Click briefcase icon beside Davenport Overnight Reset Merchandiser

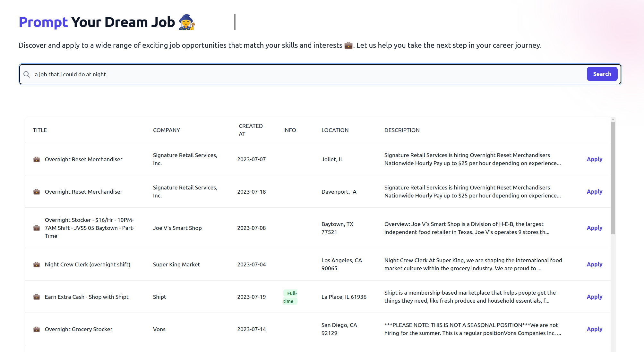tap(37, 192)
